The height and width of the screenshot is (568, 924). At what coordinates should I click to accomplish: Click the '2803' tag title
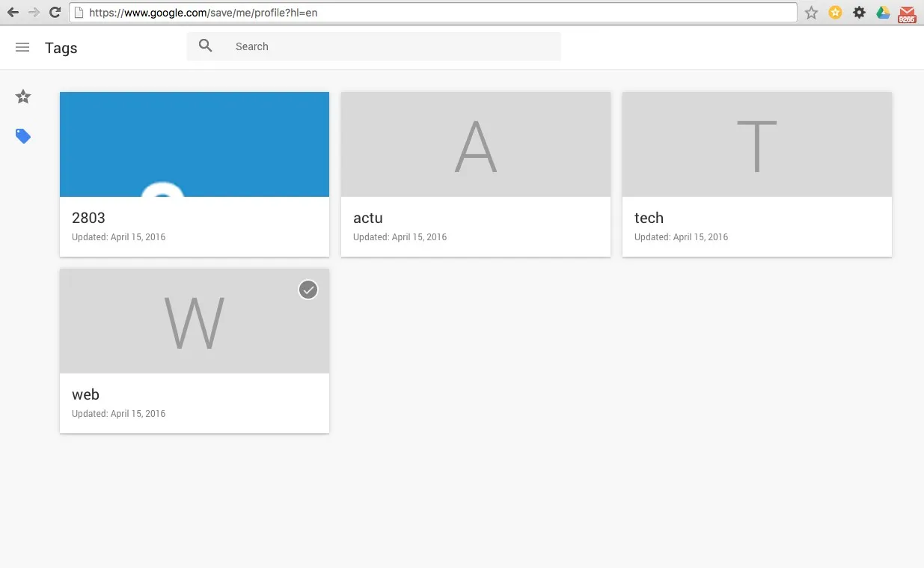click(88, 218)
